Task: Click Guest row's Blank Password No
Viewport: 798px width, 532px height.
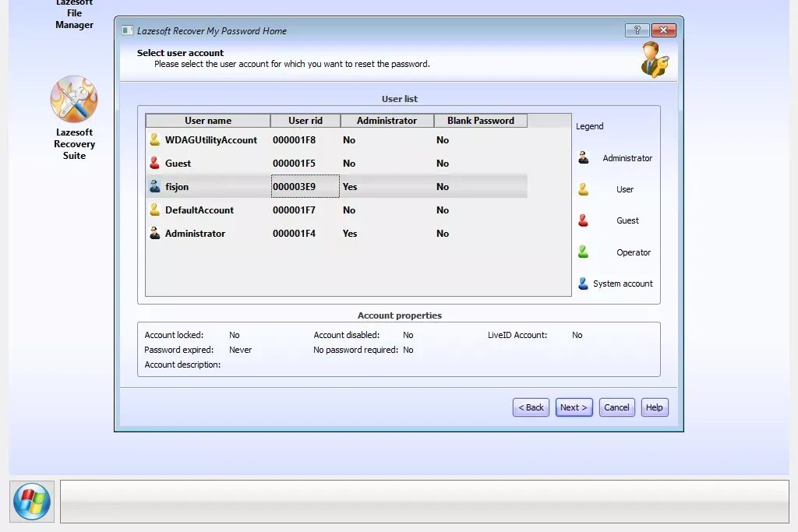Action: tap(443, 164)
